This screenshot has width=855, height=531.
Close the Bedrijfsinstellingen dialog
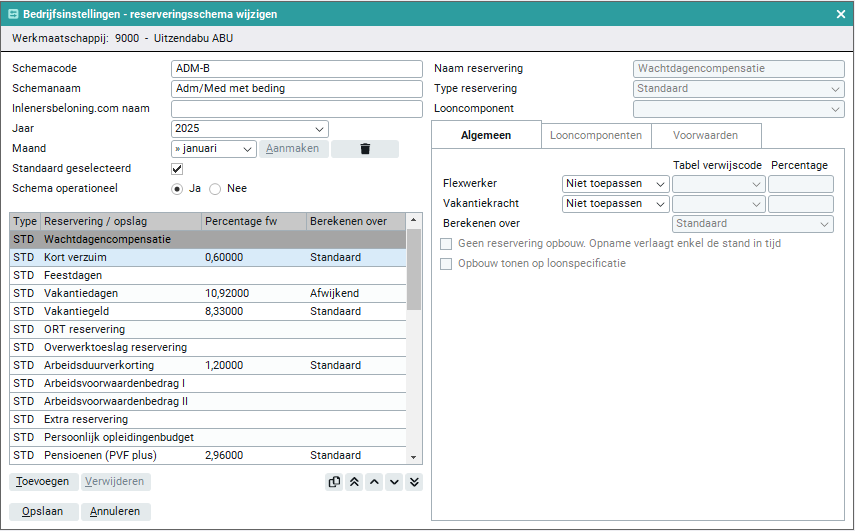coord(841,14)
